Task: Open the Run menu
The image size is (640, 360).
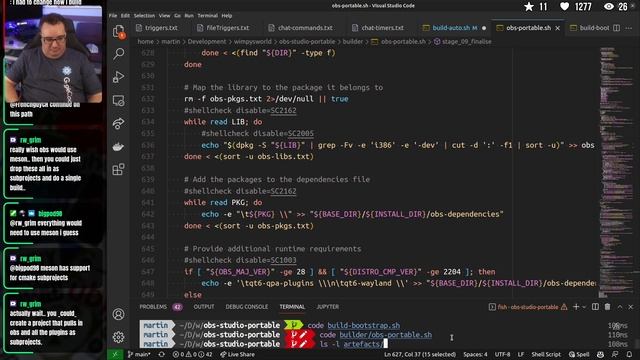Action: (x=189, y=16)
